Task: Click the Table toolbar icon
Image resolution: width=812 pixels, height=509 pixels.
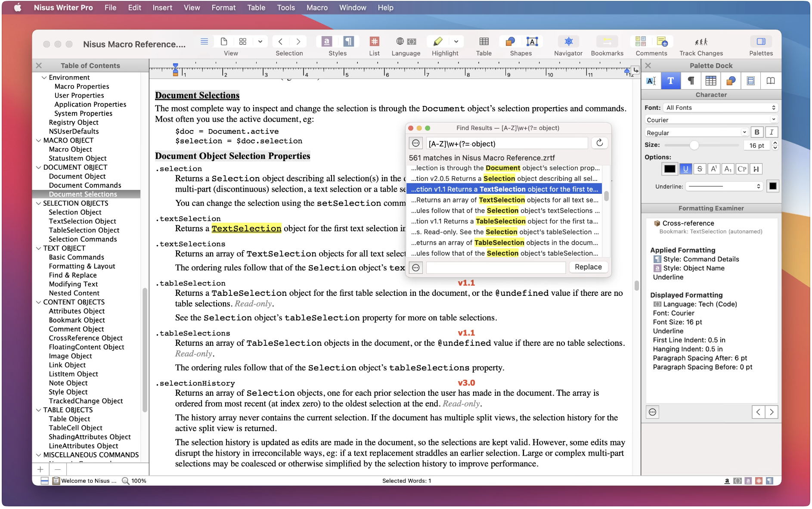Action: click(x=483, y=42)
